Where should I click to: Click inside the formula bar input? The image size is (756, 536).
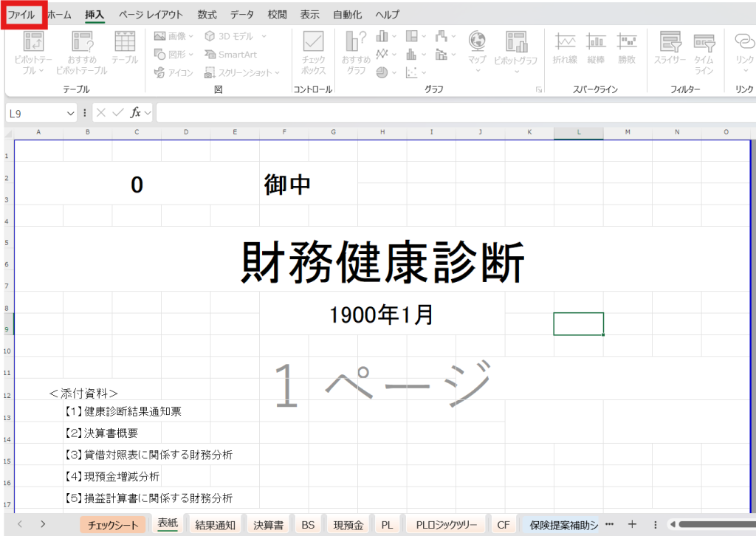point(443,113)
